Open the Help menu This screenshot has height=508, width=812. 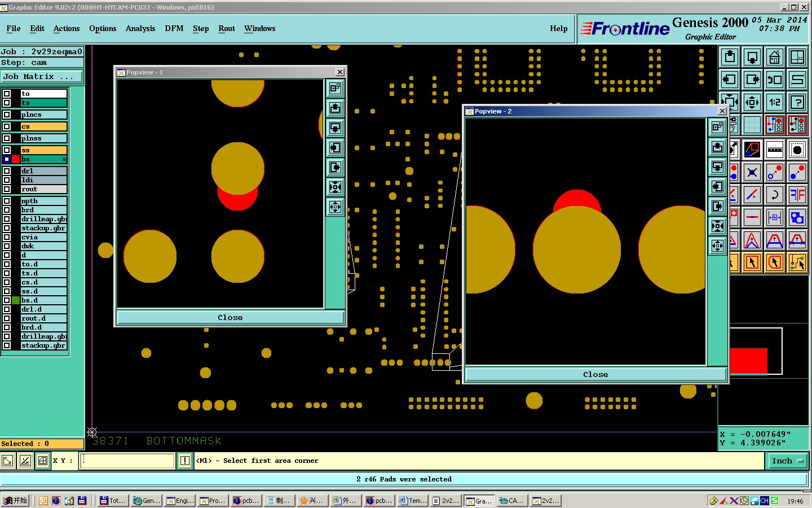coord(559,28)
